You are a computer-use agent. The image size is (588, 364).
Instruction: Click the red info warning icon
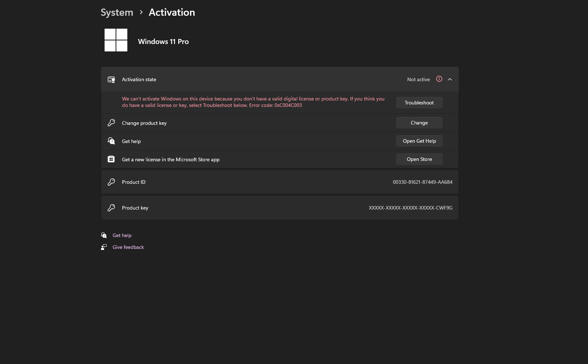pos(439,79)
